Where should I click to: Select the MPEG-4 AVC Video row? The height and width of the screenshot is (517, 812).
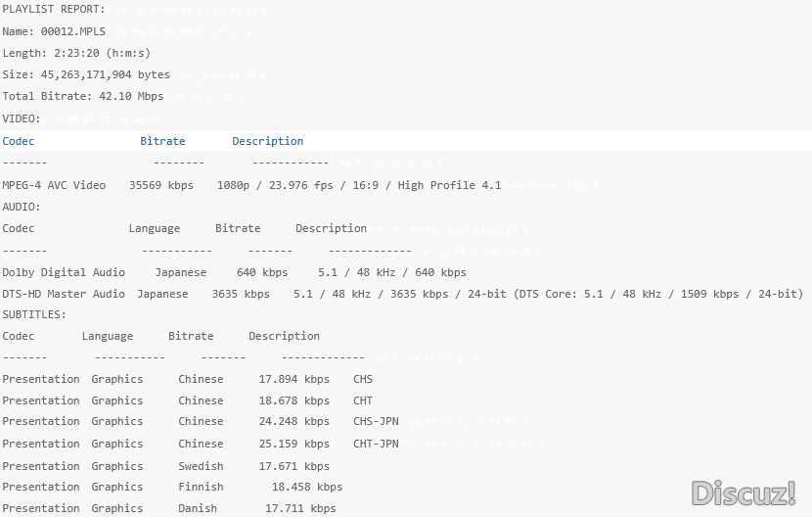[250, 185]
